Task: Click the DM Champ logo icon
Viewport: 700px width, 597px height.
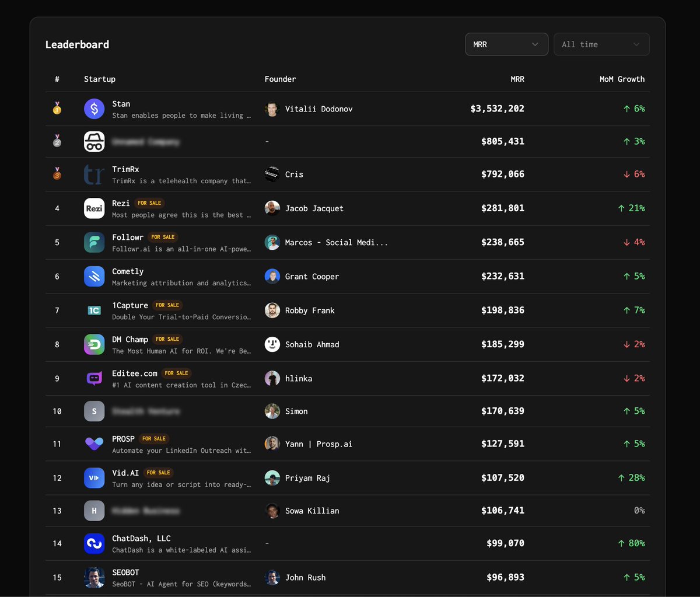Action: coord(94,344)
